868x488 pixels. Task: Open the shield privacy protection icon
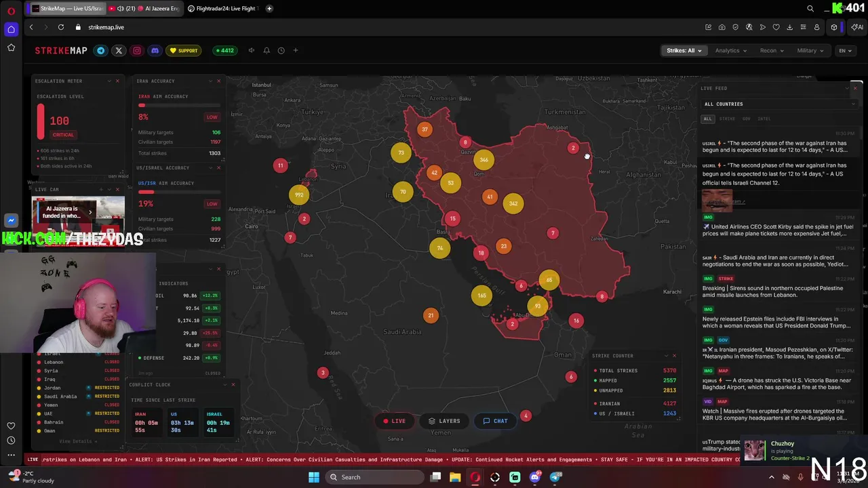coord(735,27)
